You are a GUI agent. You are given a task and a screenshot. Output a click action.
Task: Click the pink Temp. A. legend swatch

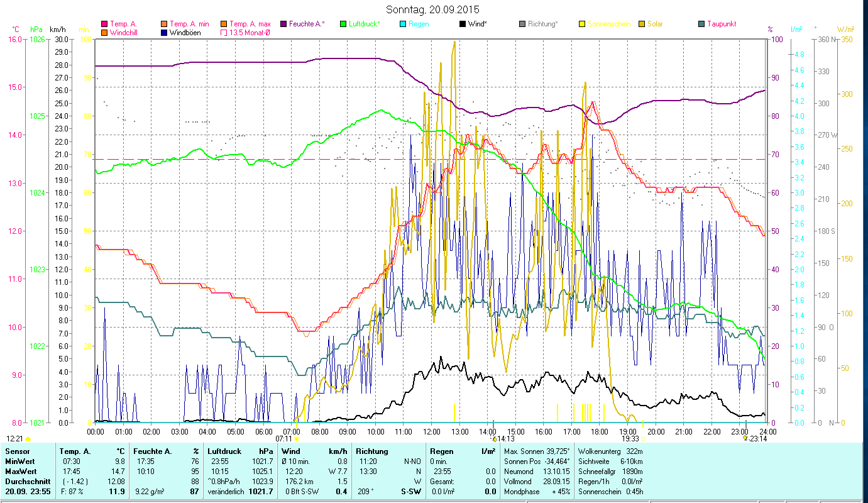pos(104,24)
